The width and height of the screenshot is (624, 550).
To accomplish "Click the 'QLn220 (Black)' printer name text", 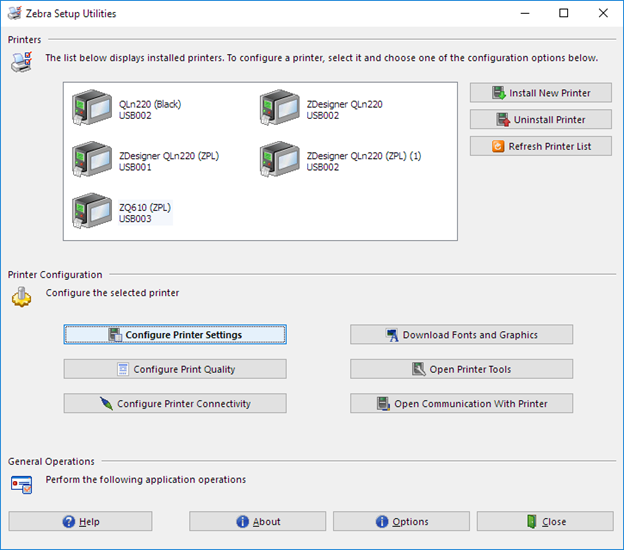I will point(150,104).
